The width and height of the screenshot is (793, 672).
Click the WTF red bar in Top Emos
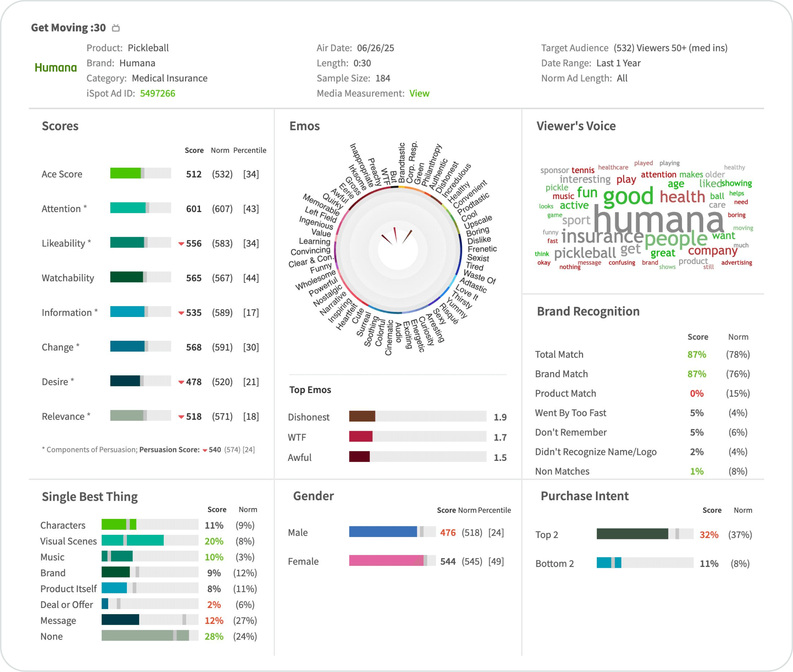pyautogui.click(x=361, y=436)
